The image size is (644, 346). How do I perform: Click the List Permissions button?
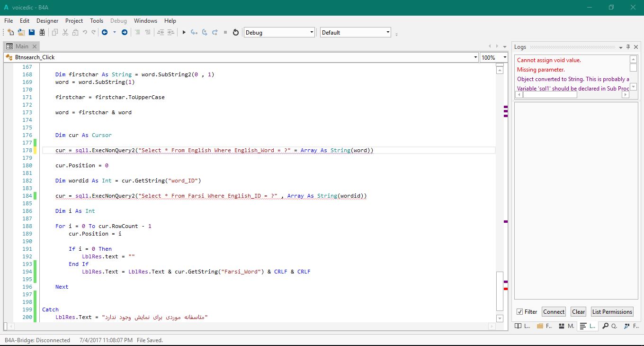pos(612,312)
